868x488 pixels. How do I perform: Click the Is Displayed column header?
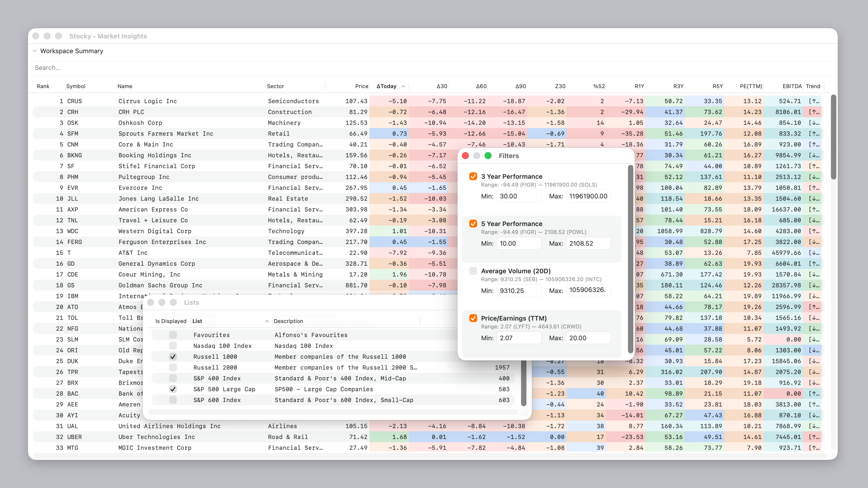(x=171, y=321)
